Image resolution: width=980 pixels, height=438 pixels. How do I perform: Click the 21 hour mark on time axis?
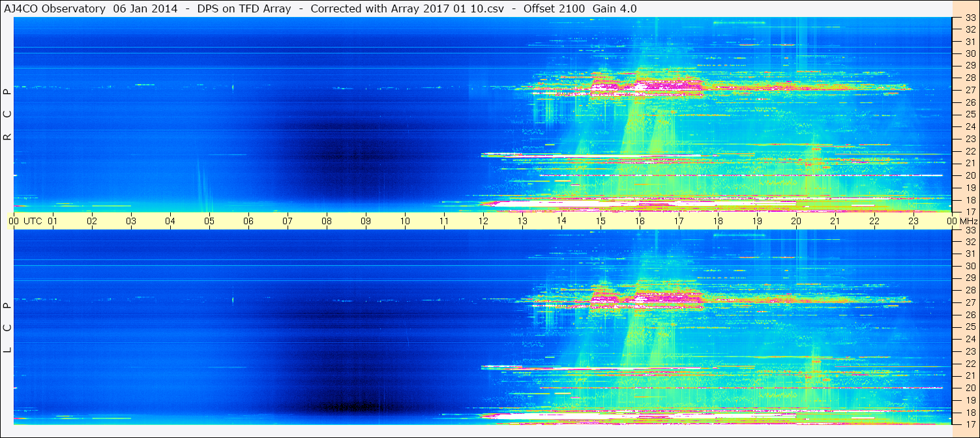point(835,221)
